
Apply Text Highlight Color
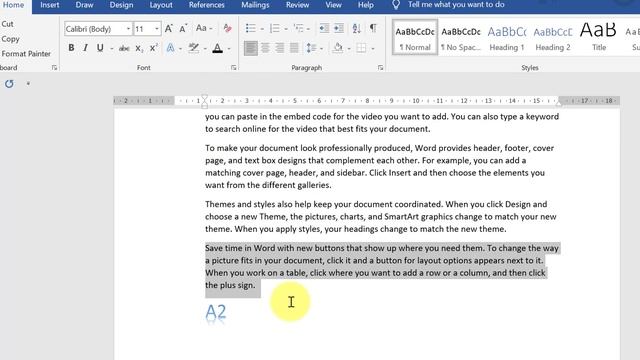(193, 48)
